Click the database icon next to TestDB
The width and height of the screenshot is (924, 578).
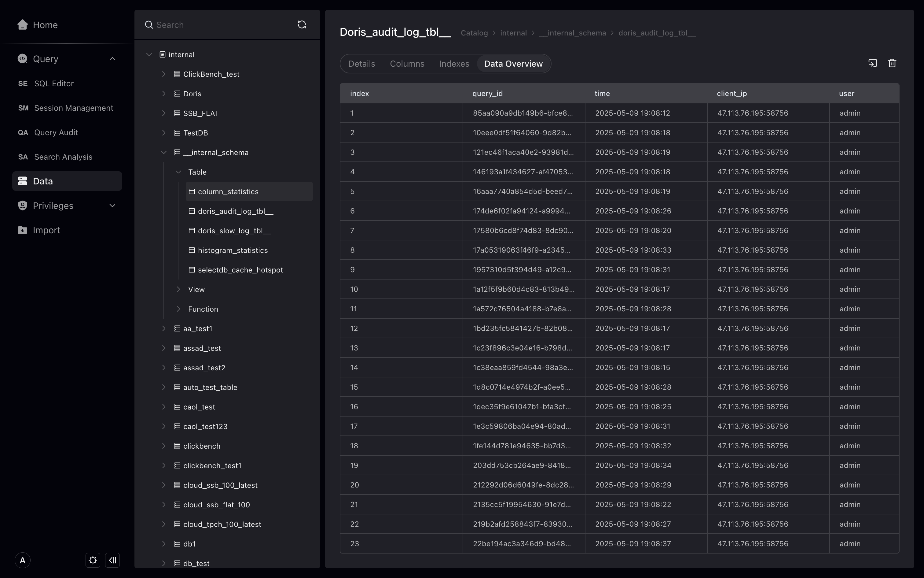[177, 133]
